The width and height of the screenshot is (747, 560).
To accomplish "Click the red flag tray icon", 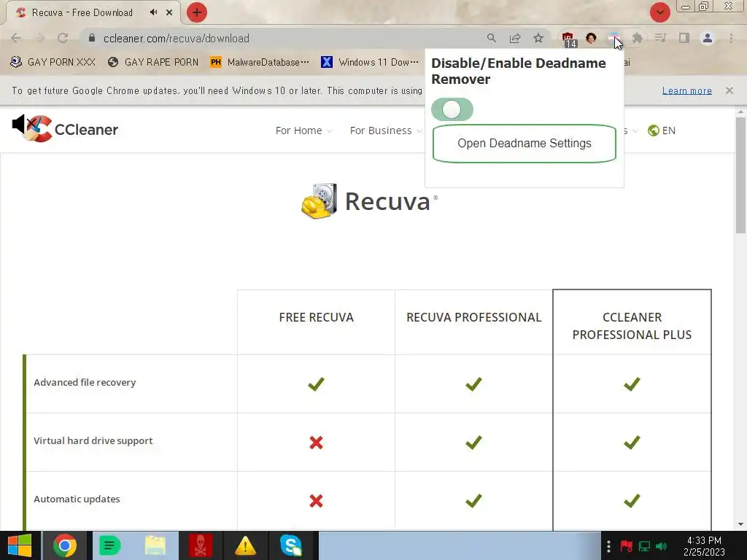I will coord(626,546).
